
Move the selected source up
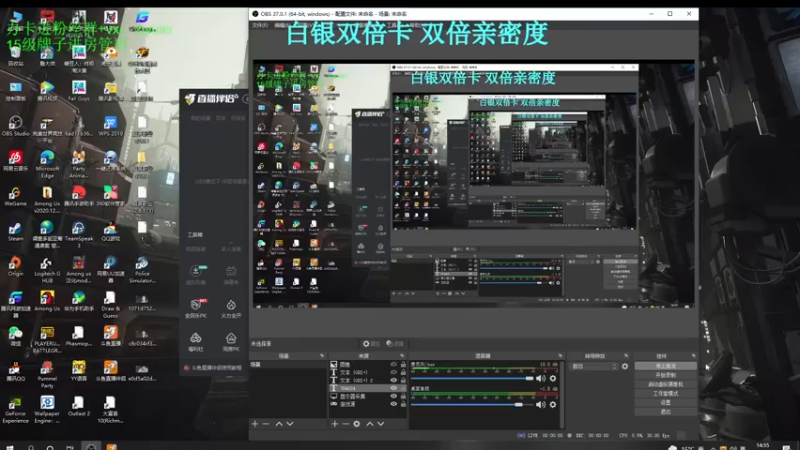tap(370, 424)
